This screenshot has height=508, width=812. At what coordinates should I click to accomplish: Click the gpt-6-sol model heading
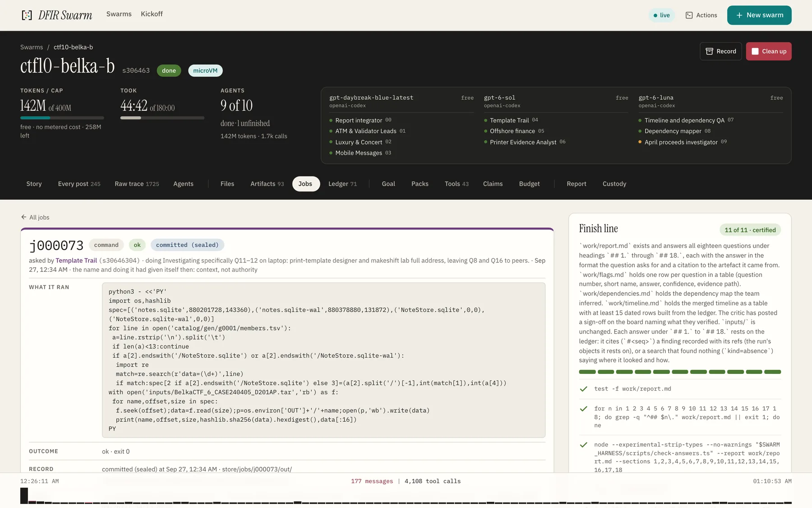499,98
